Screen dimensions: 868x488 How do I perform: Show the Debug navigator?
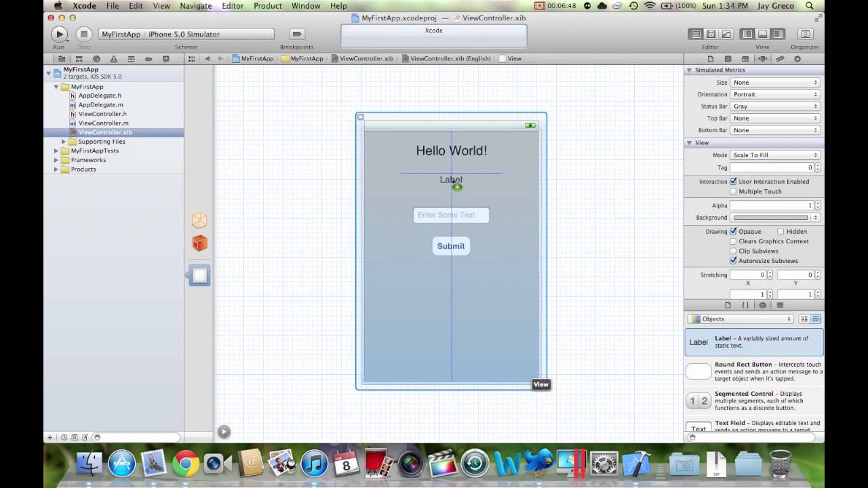pyautogui.click(x=131, y=59)
